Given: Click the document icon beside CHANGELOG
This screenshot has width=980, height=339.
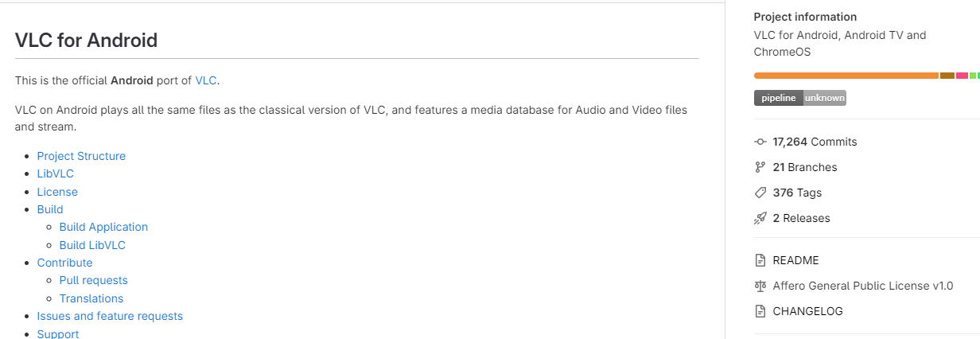Looking at the screenshot, I should click(x=760, y=311).
